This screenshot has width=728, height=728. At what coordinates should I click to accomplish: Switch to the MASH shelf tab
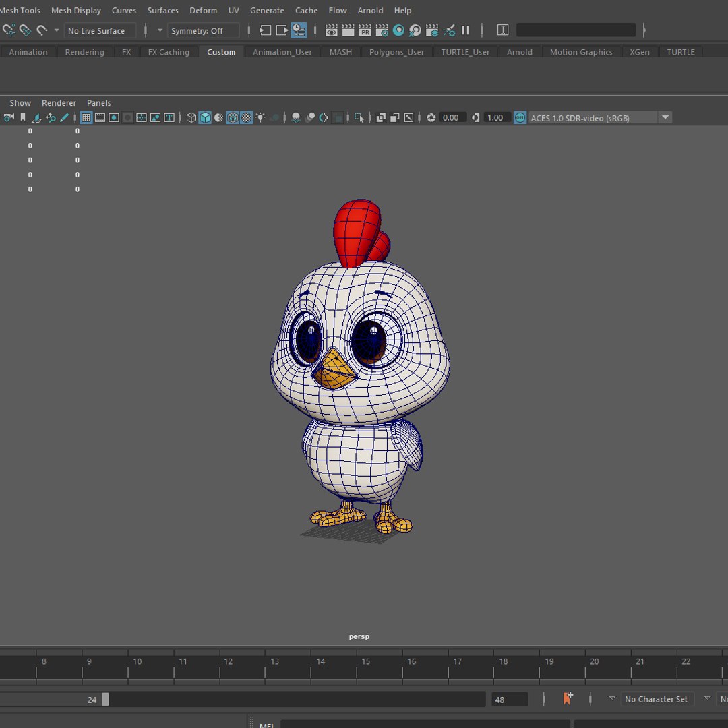340,52
